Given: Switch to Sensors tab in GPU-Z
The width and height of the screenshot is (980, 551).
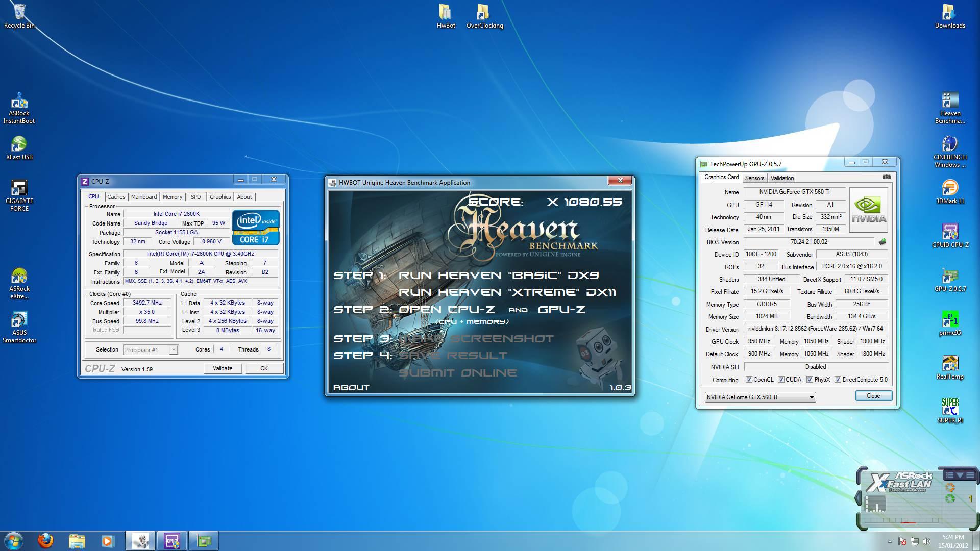Looking at the screenshot, I should [754, 178].
